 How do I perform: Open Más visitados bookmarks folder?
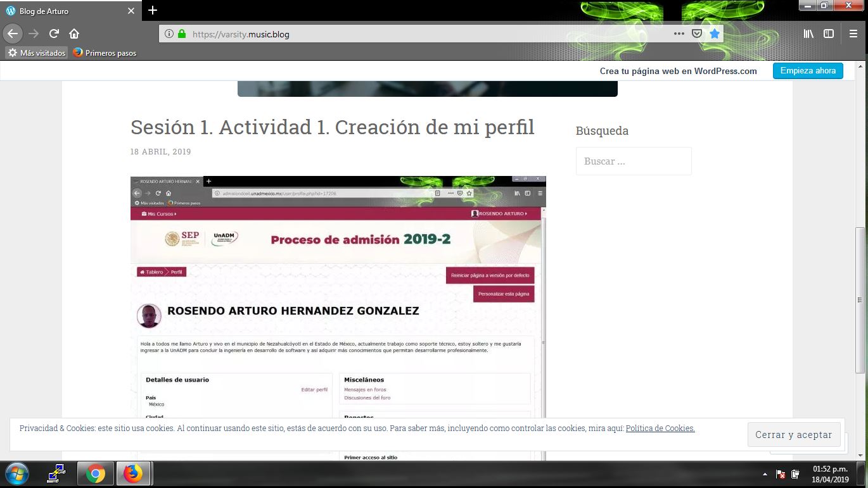(37, 53)
